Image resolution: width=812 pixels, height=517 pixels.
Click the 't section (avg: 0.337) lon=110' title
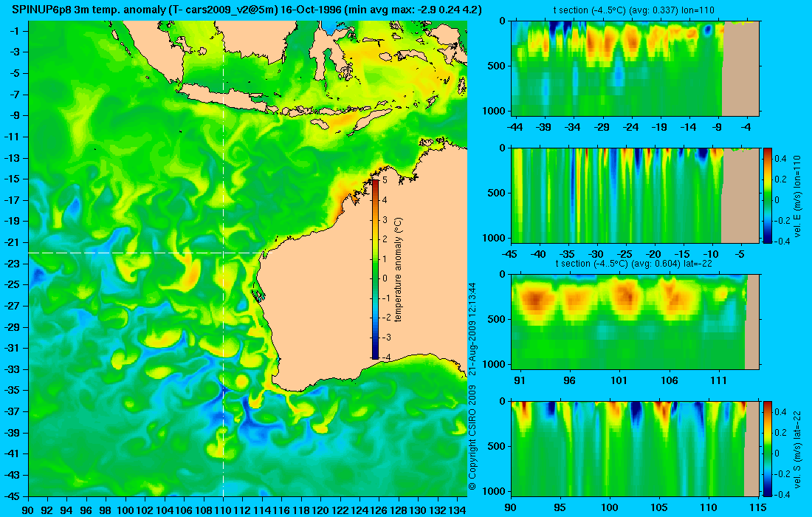click(636, 10)
